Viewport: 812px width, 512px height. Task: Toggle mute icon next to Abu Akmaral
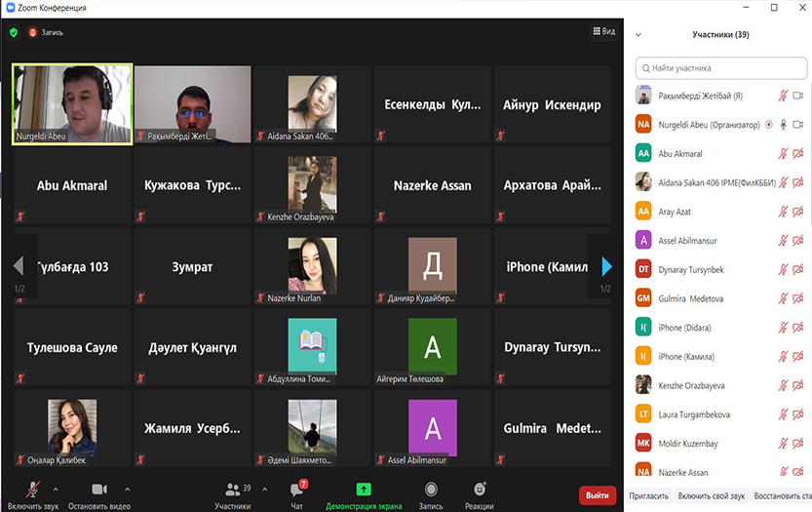pyautogui.click(x=782, y=154)
